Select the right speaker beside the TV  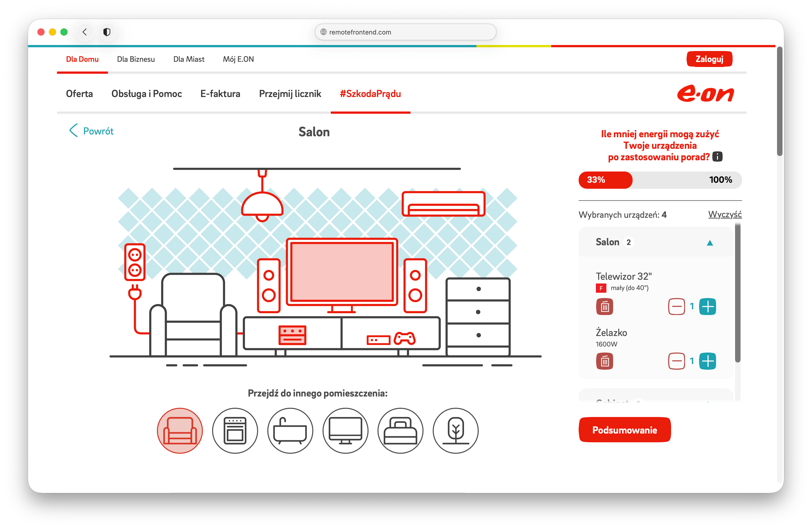[415, 286]
